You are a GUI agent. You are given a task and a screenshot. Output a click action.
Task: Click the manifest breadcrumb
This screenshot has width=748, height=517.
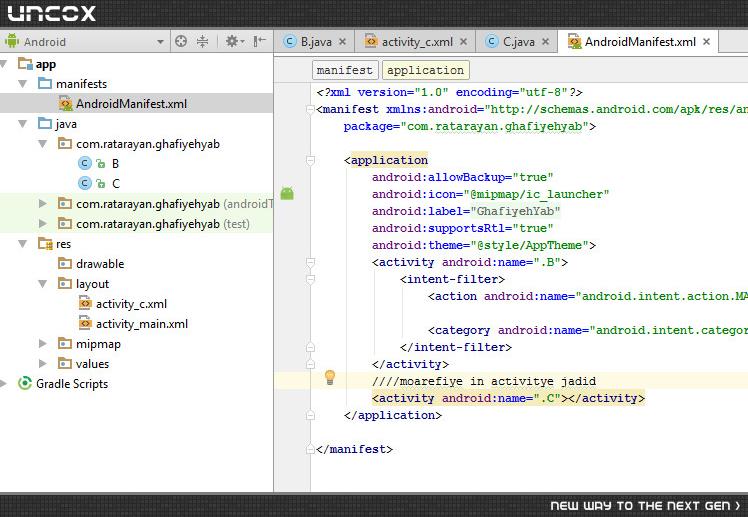point(345,70)
